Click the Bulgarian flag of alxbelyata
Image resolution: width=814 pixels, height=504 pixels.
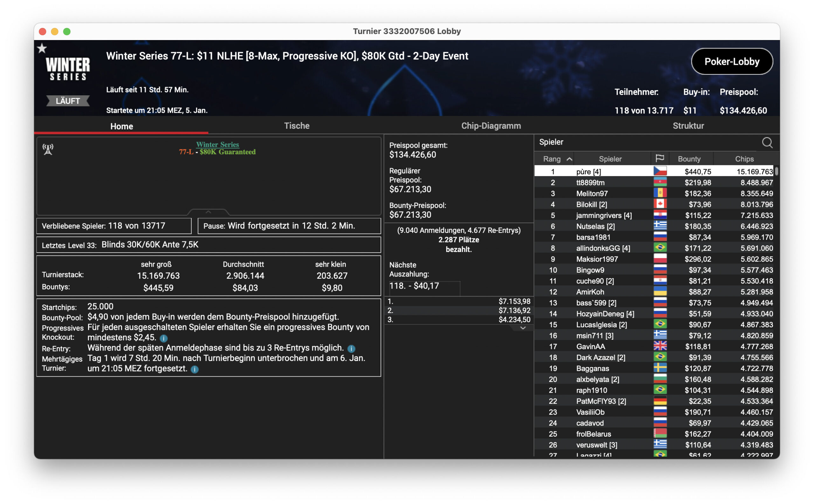point(660,379)
